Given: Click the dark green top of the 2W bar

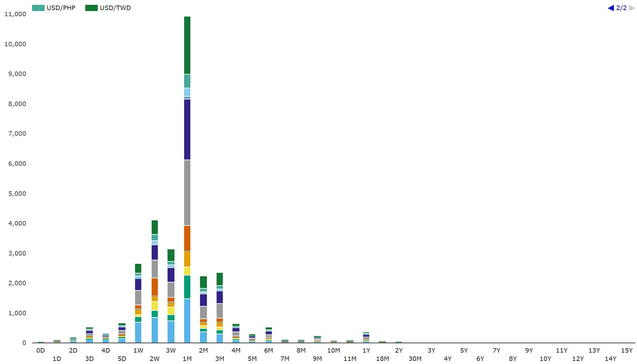Looking at the screenshot, I should pyautogui.click(x=154, y=227).
